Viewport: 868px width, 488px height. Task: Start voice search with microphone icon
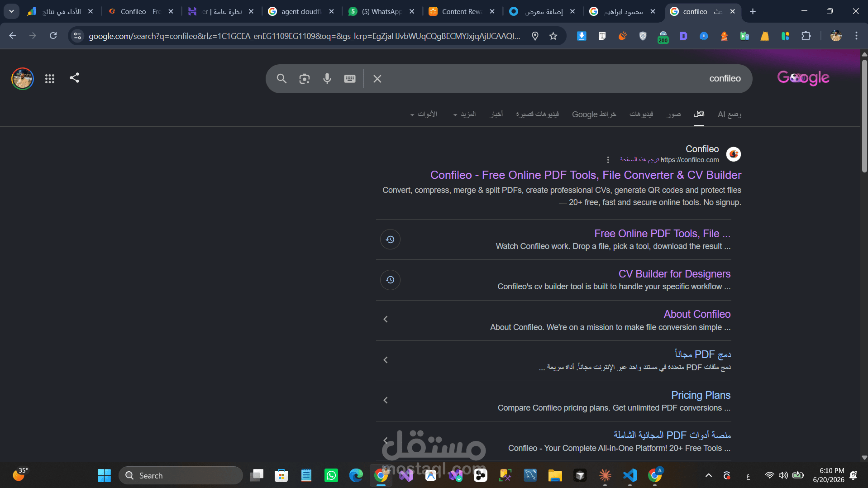[x=327, y=79]
